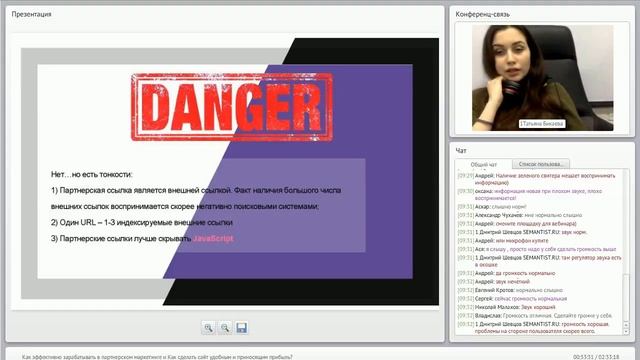640x360 pixels.
Task: Click the pink JavaScript word on the slide
Action: click(213, 238)
